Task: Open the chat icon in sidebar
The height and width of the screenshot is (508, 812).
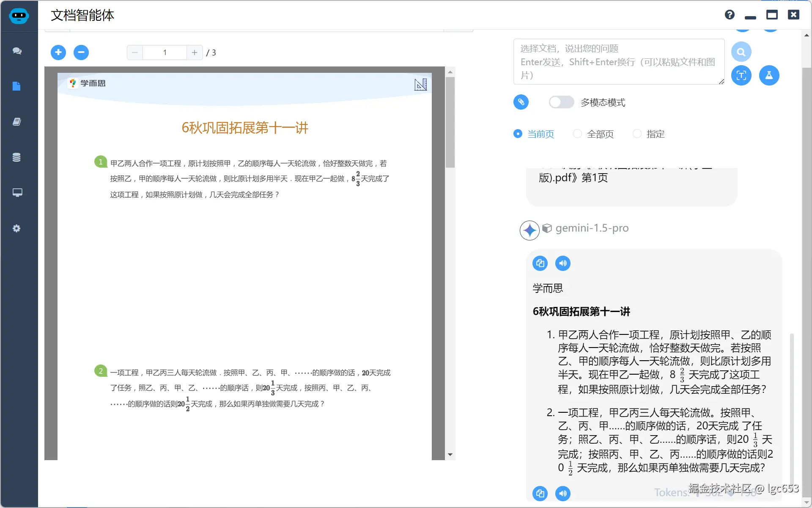Action: (x=17, y=51)
